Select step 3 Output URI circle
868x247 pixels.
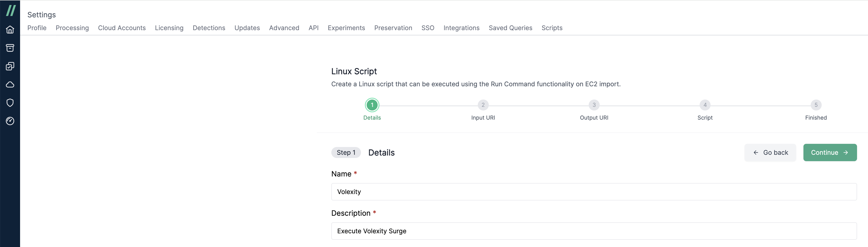click(x=594, y=105)
